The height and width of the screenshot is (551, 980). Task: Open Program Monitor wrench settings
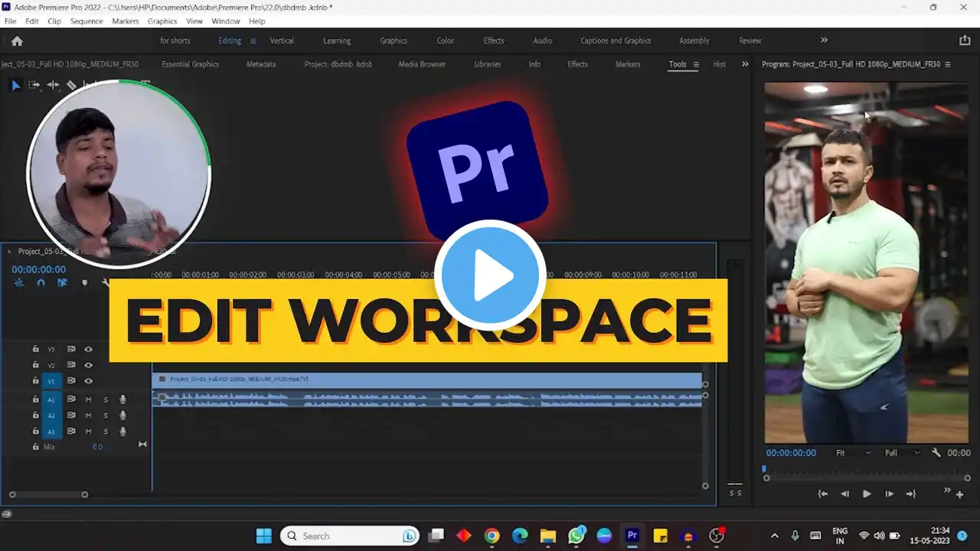tap(936, 453)
